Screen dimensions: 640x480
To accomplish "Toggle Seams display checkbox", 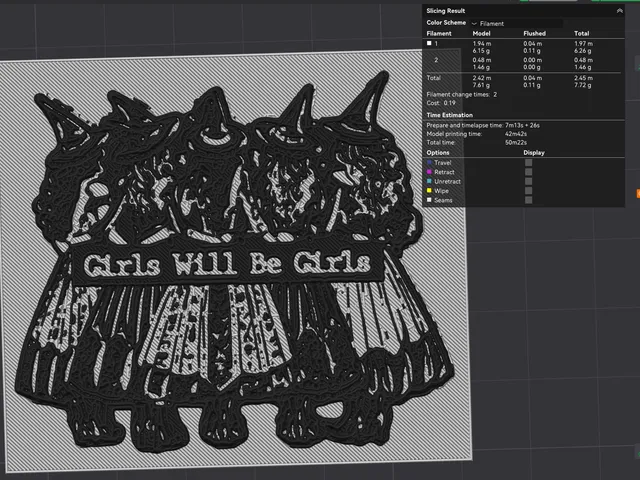I will [529, 200].
